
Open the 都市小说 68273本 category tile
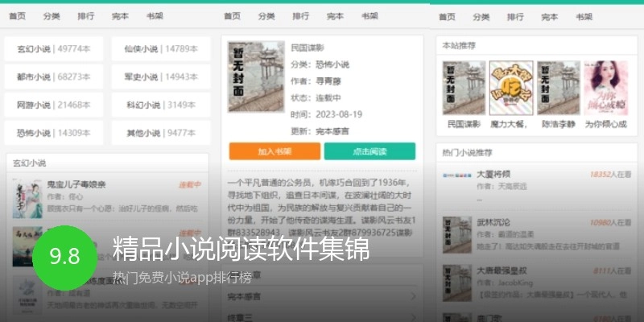click(x=54, y=76)
